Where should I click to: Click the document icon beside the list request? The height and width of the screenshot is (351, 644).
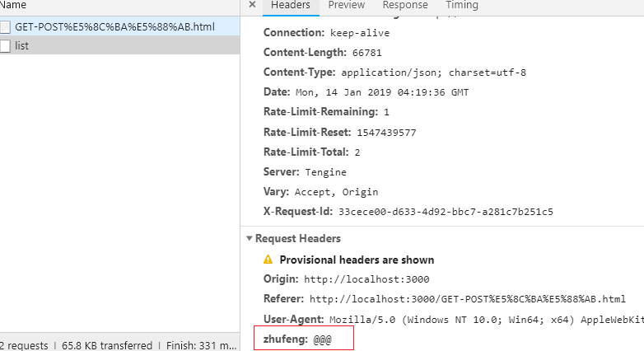click(6, 46)
